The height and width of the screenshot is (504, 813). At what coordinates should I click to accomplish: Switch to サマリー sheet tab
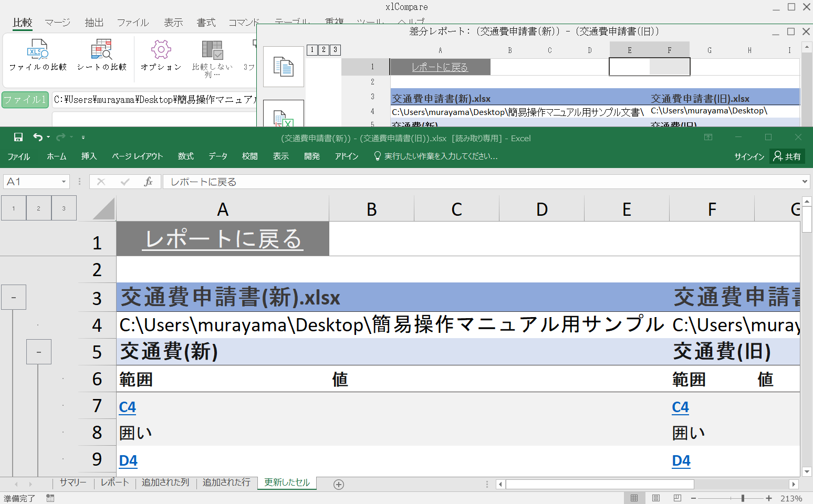point(73,482)
